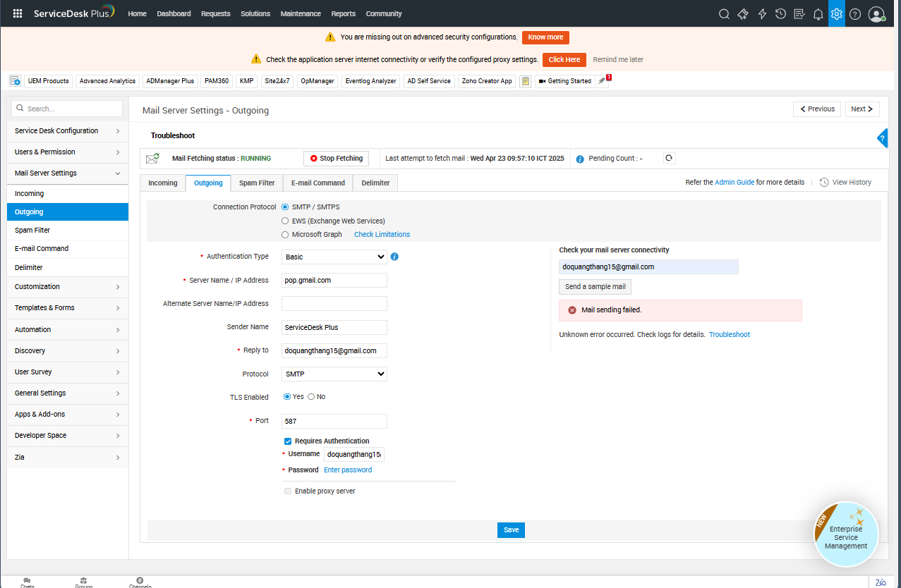Switch to the Spam Filter tab
This screenshot has height=588, width=901.
coord(257,183)
